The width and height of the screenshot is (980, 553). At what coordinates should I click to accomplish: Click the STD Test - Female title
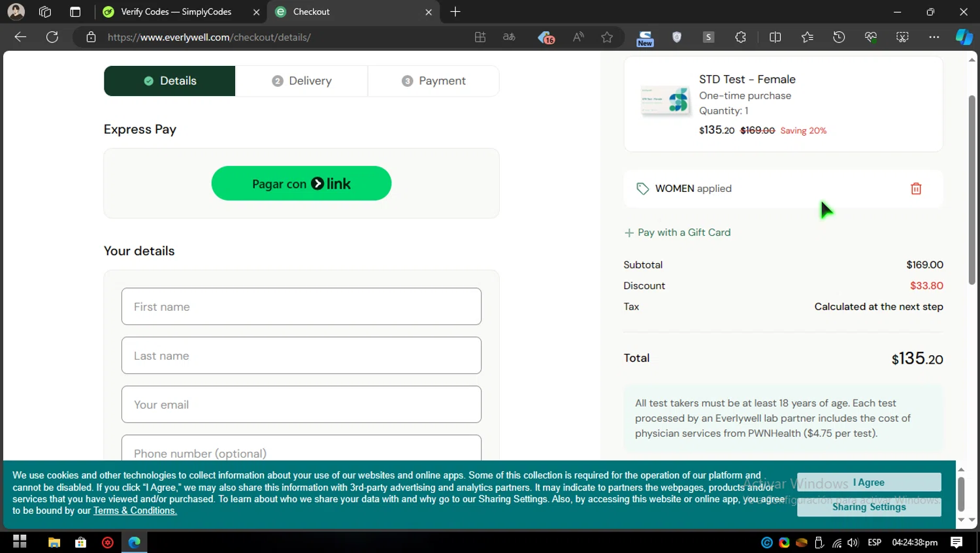[747, 80]
